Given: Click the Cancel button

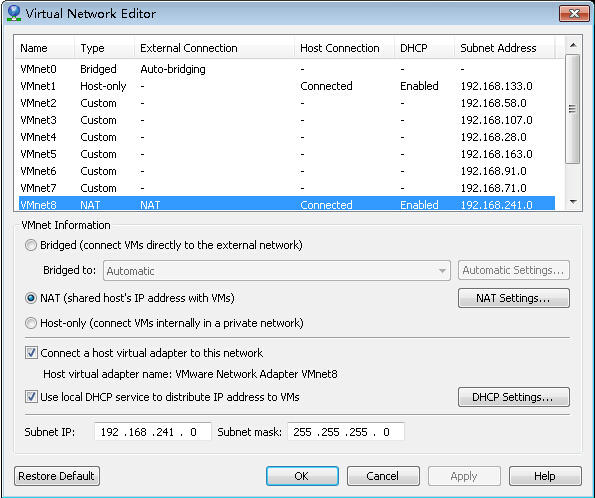Looking at the screenshot, I should (x=383, y=476).
